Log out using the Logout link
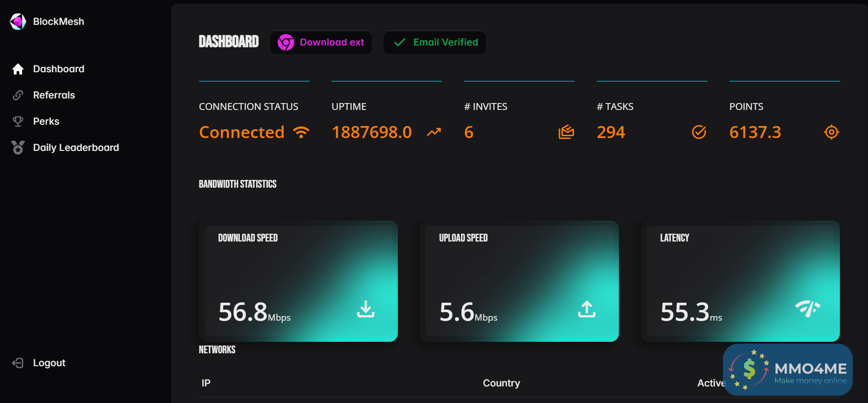Viewport: 868px width, 403px height. (49, 363)
